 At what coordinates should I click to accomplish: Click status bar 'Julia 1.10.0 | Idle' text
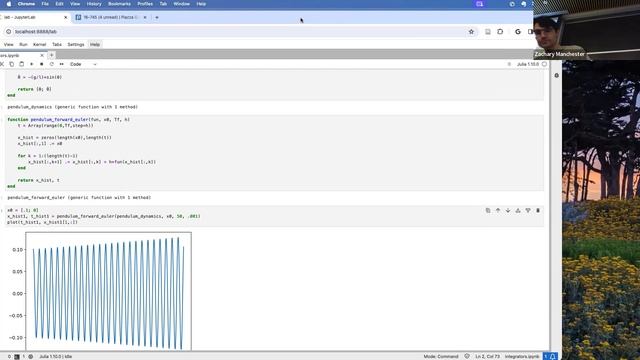click(x=56, y=356)
